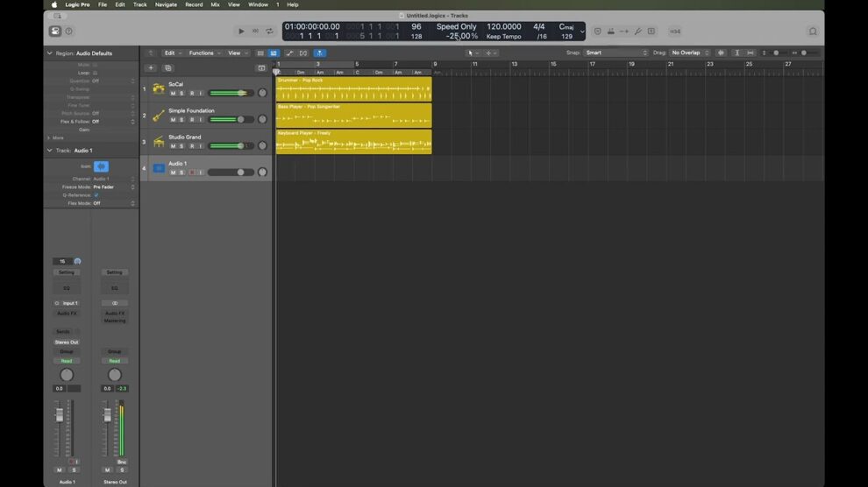The height and width of the screenshot is (487, 868).
Task: Toggle the highlighted track view button
Action: (x=274, y=53)
